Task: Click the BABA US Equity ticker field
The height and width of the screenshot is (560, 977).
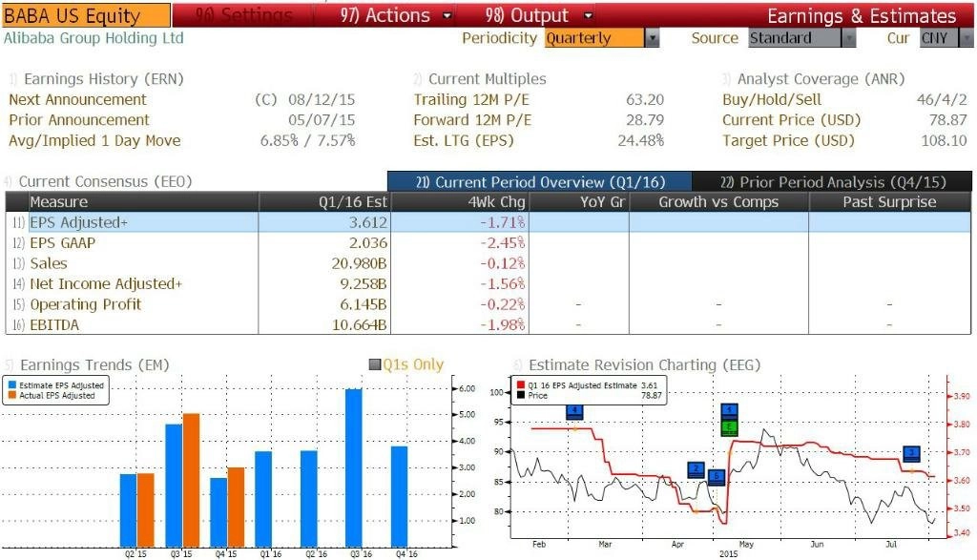Action: tap(86, 15)
